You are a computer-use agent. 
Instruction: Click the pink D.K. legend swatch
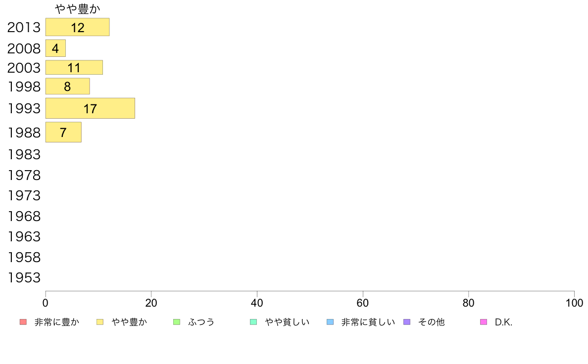tap(484, 322)
